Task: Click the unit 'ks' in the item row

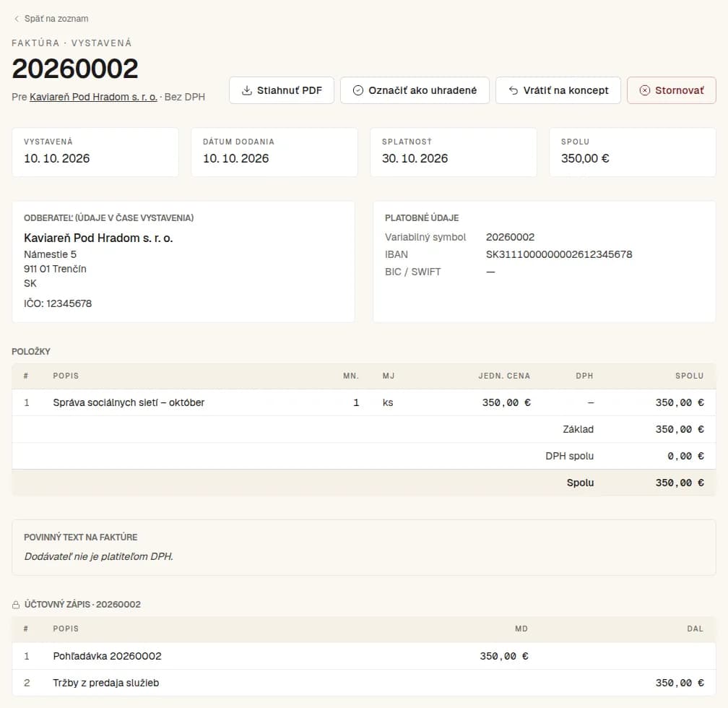Action: pos(388,402)
